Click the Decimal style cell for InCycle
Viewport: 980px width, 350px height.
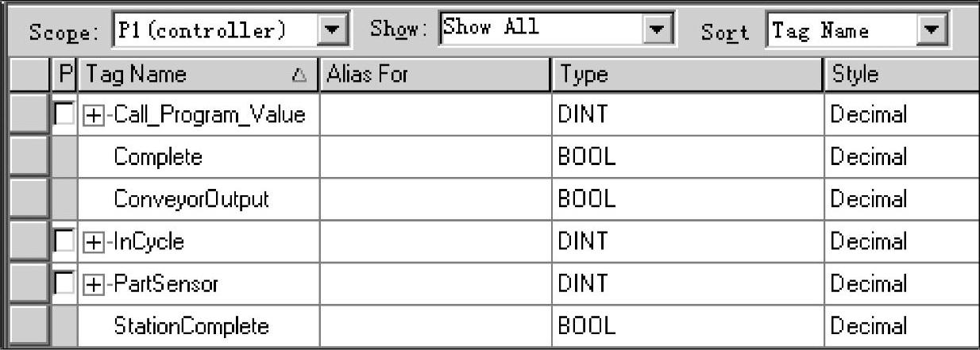[901, 242]
